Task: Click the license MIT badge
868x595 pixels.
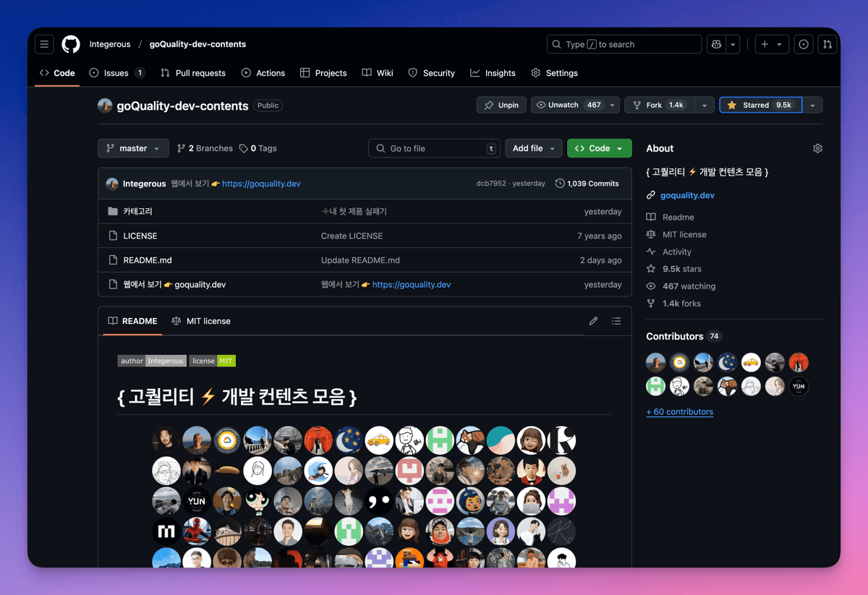Action: [213, 361]
